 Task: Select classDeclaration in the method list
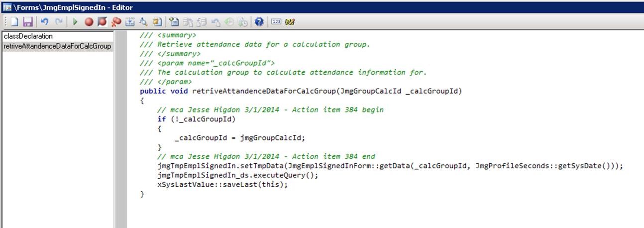point(28,36)
